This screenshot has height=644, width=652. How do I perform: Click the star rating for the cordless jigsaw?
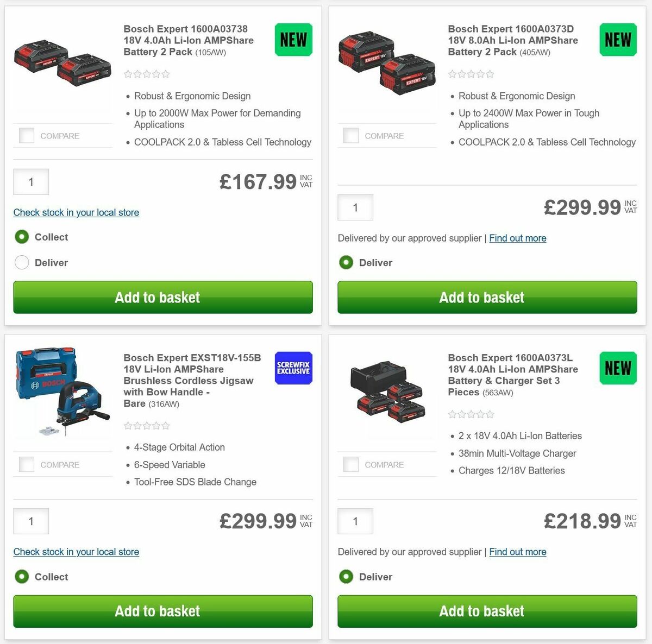click(146, 426)
